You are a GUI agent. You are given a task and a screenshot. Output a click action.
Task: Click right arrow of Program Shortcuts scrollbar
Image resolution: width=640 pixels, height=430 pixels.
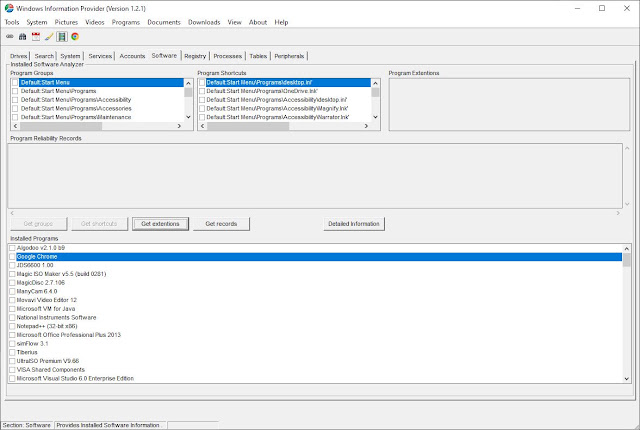point(366,126)
